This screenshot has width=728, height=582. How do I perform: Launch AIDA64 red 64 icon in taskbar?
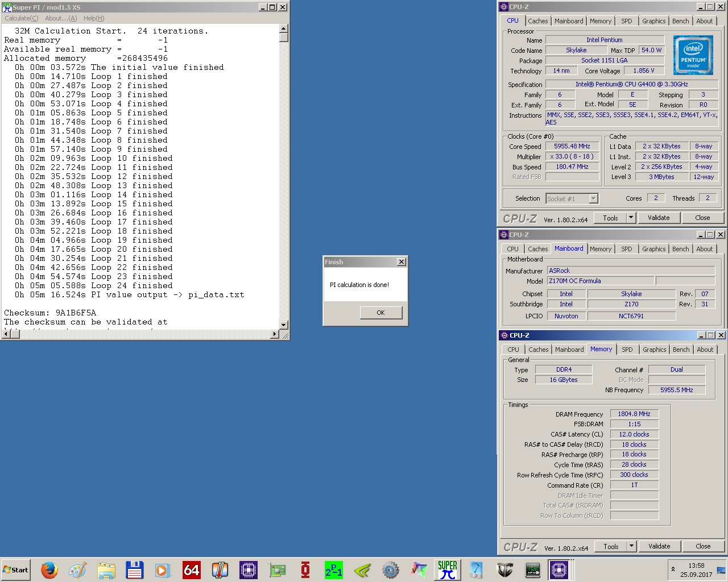pos(192,569)
